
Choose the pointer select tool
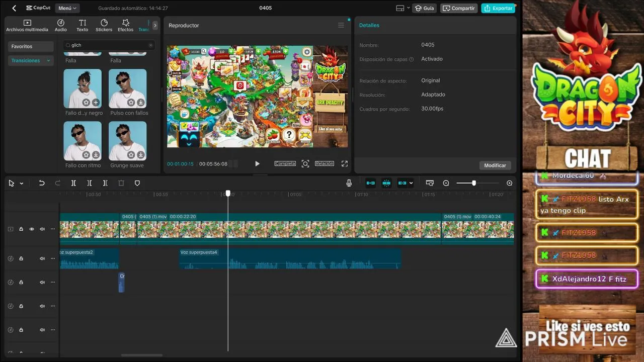point(12,184)
